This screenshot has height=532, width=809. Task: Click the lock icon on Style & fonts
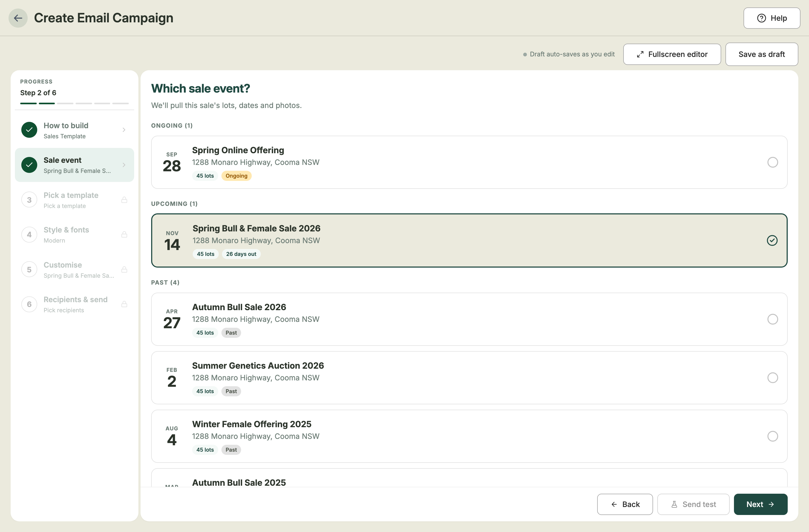tap(124, 234)
